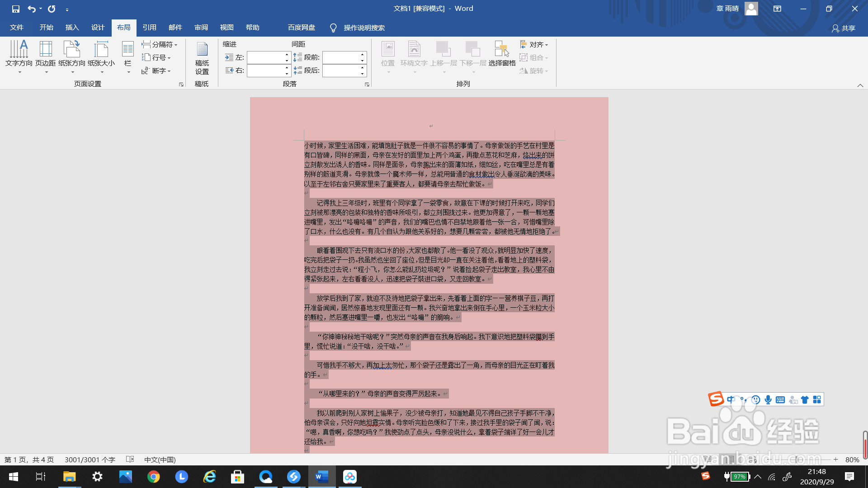The image size is (868, 488).
Task: Click the 共享 (Share) button
Action: point(844,28)
